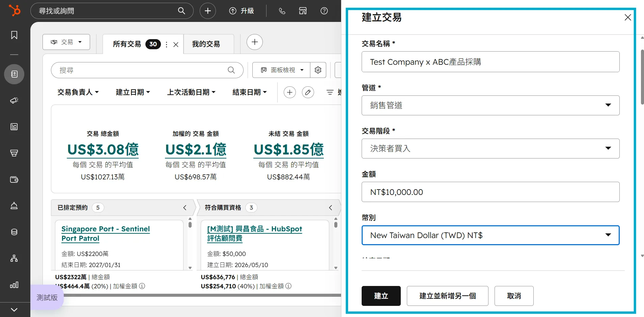Click the 交易名稱 text field

pyautogui.click(x=491, y=62)
